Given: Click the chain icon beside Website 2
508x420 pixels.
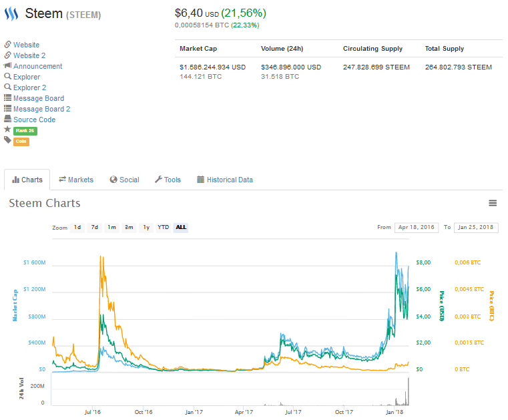Looking at the screenshot, I should click(x=7, y=55).
